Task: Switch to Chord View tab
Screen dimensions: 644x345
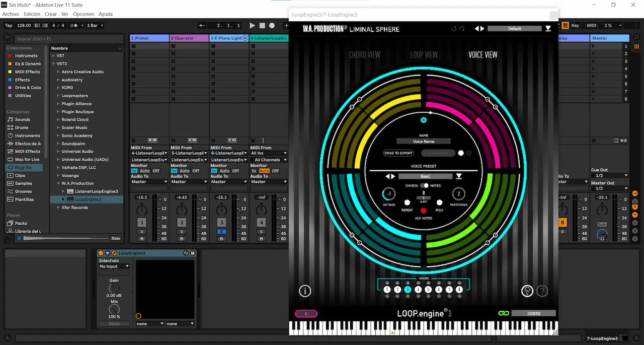Action: [364, 54]
